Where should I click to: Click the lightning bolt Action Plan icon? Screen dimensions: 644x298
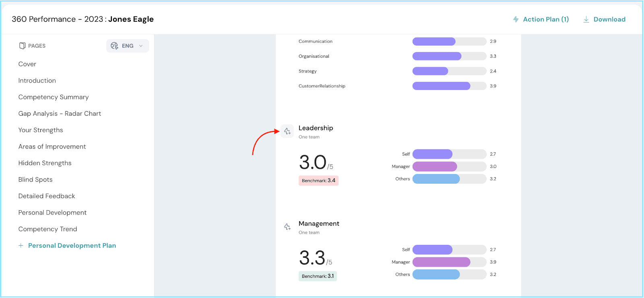click(516, 19)
